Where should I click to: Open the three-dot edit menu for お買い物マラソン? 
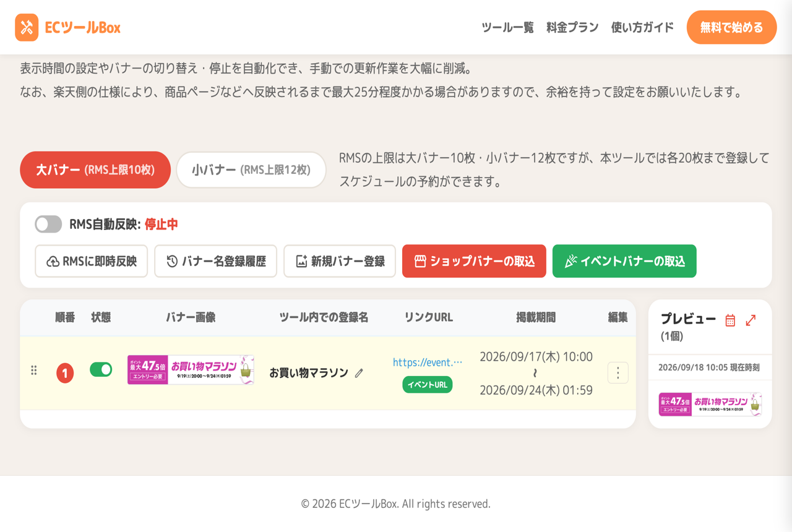[618, 372]
